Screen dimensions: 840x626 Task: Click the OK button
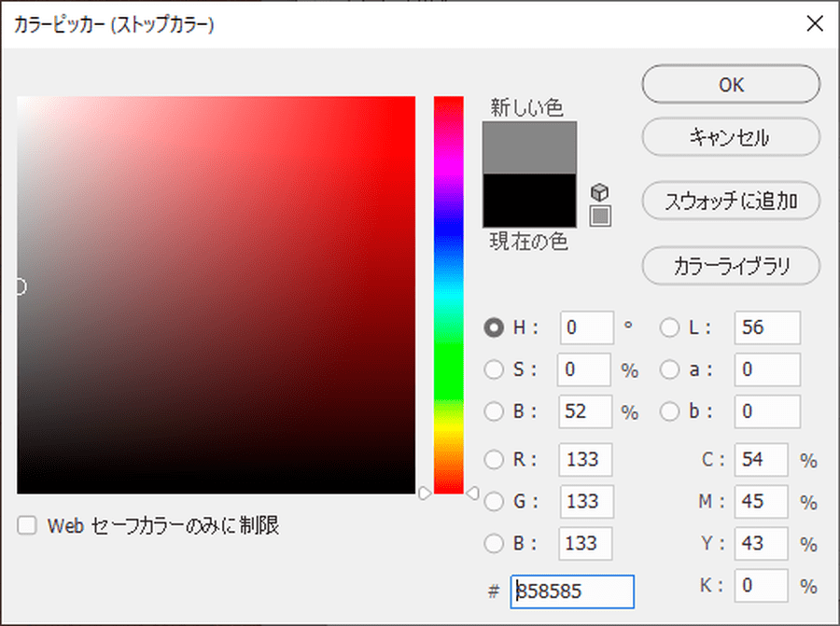[731, 84]
